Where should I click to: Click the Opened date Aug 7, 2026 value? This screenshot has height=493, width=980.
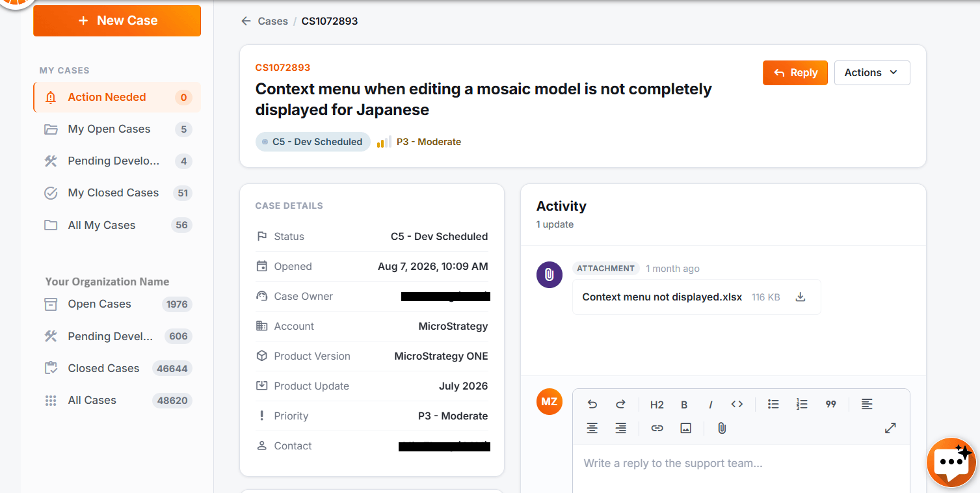coord(432,267)
